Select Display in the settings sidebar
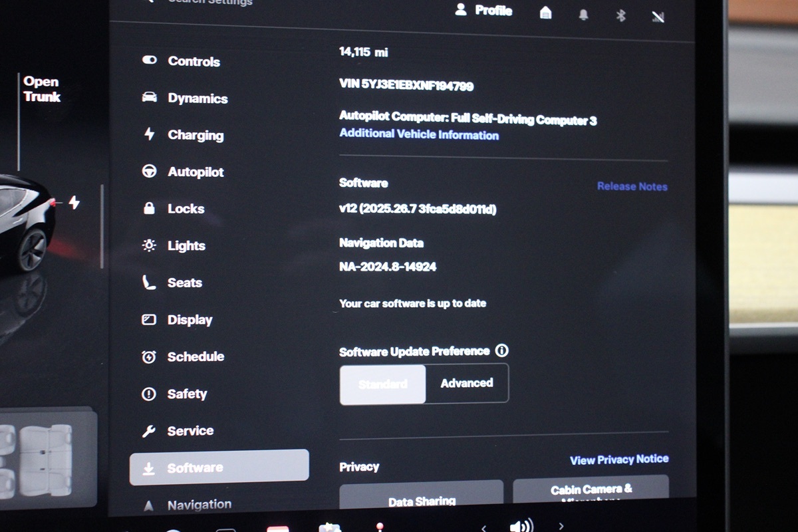 coord(190,320)
